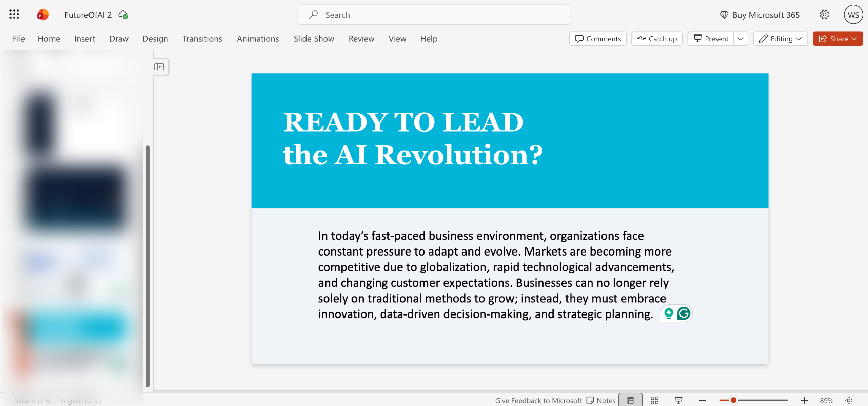Open the settings gear icon

pyautogui.click(x=824, y=15)
